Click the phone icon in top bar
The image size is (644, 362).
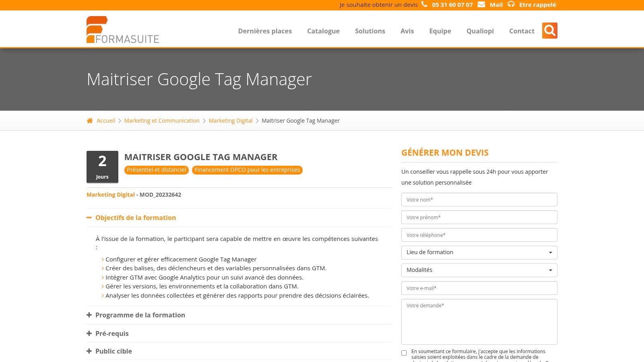424,4
